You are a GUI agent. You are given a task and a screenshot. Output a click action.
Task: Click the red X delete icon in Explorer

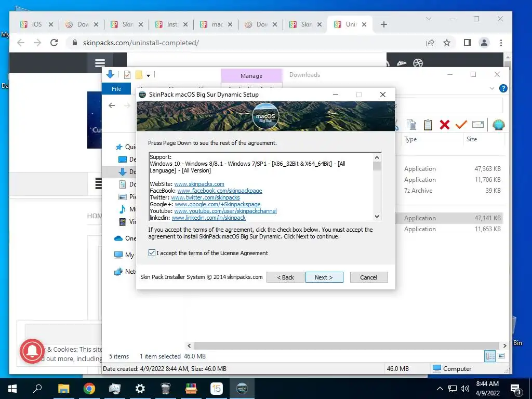445,125
